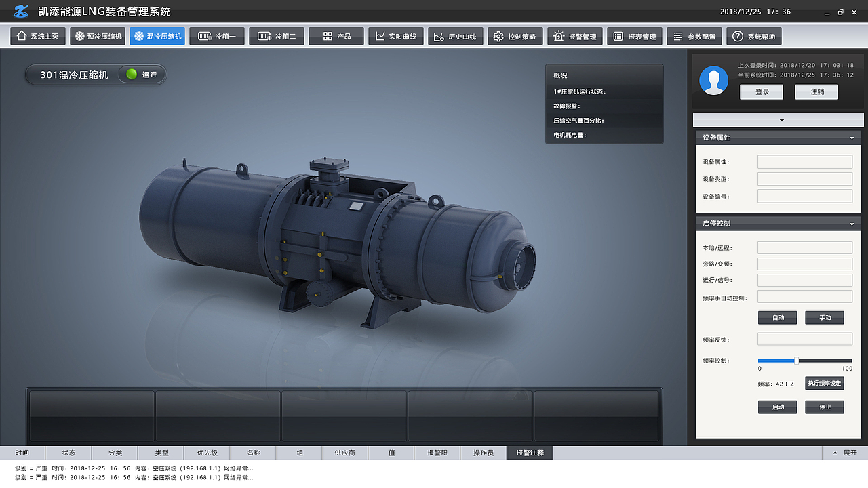Minimize the application window

pyautogui.click(x=827, y=12)
